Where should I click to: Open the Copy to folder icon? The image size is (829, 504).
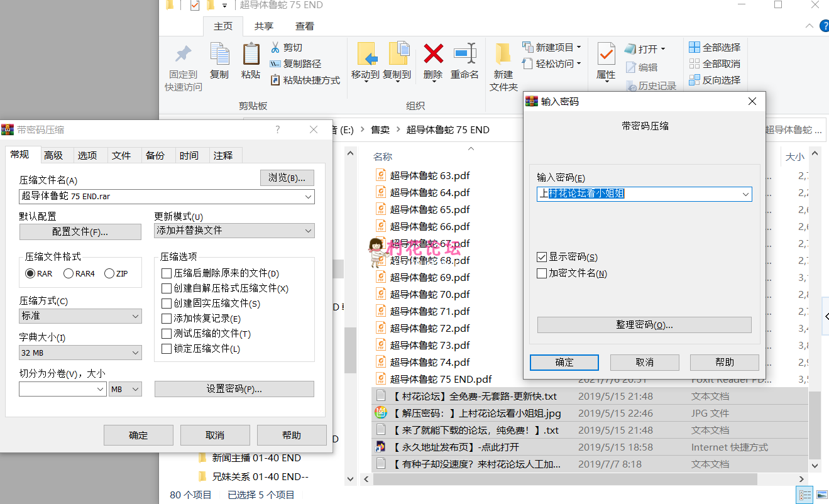point(398,54)
